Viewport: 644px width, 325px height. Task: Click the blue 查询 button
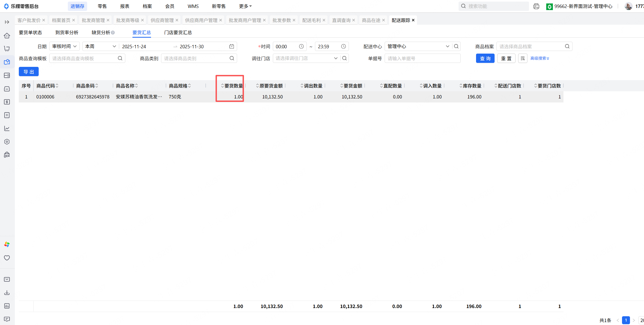click(485, 58)
